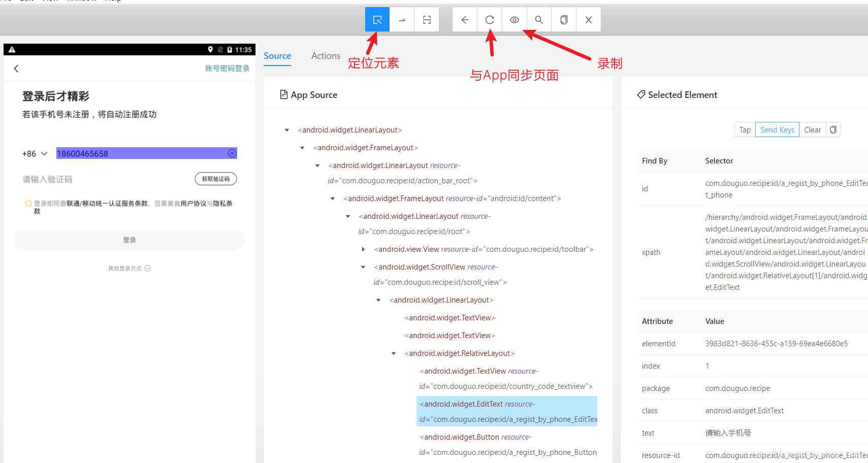This screenshot has height=463, width=868.
Task: Click the text value 请输入手机号
Action: coord(728,433)
